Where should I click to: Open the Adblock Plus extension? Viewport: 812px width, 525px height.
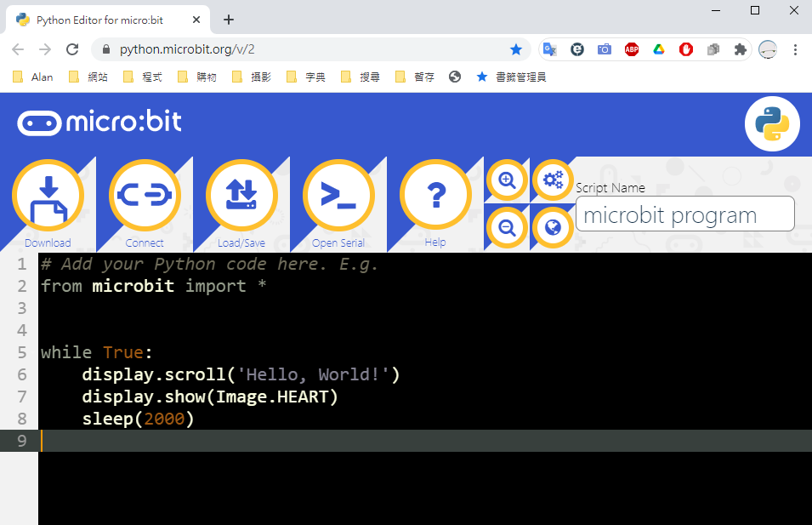coord(631,49)
